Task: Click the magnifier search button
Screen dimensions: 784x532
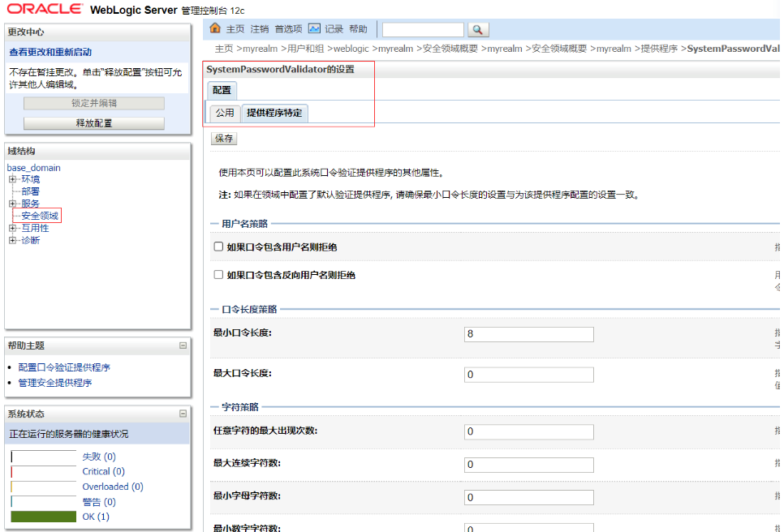Action: click(x=479, y=29)
